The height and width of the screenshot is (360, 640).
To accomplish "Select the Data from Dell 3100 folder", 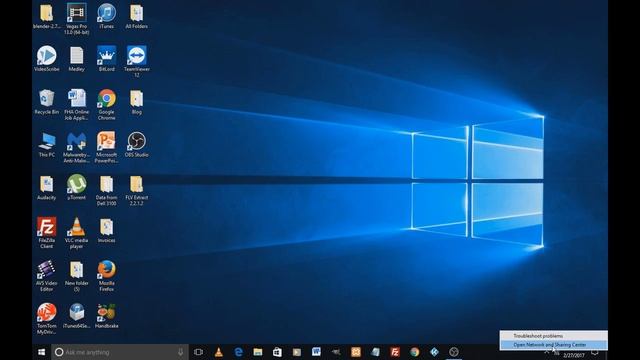I will pos(107,190).
